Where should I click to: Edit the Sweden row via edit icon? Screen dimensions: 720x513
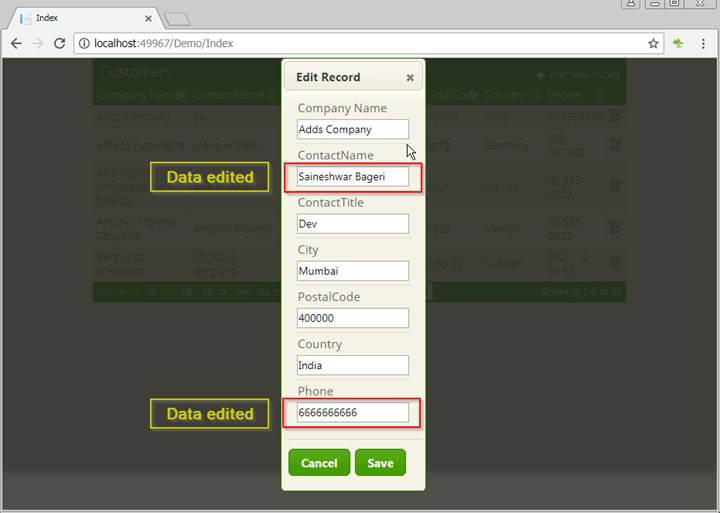click(615, 263)
